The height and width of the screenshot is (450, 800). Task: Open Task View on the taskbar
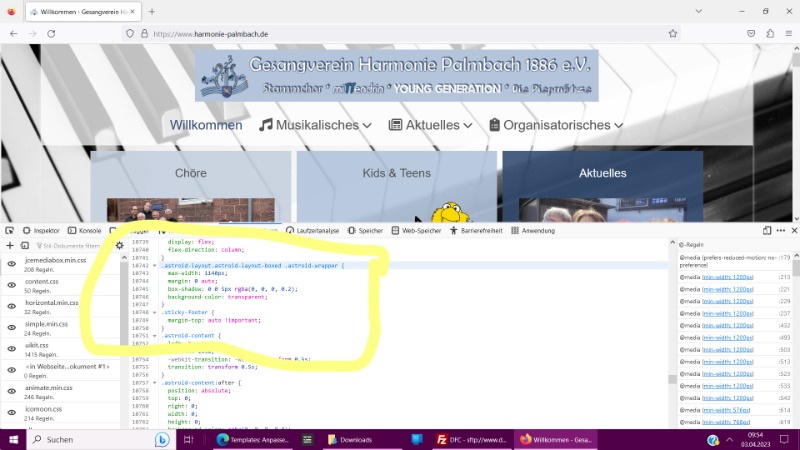click(188, 439)
